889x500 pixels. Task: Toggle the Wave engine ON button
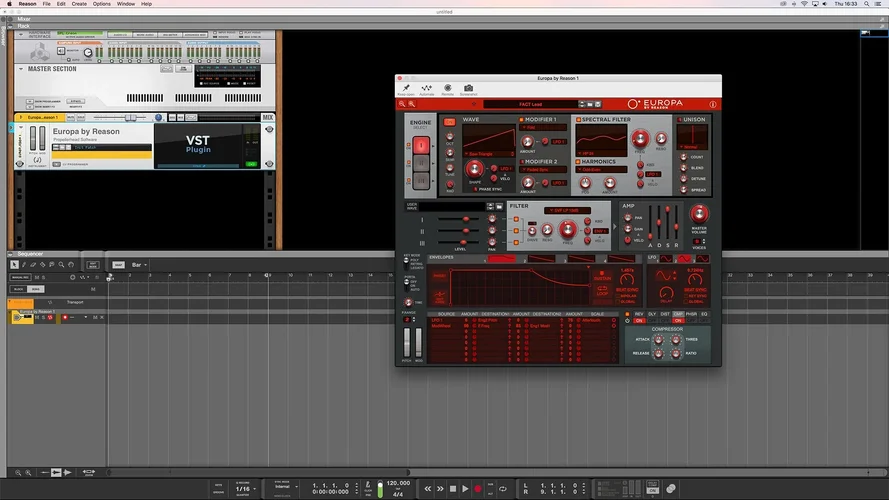click(449, 122)
